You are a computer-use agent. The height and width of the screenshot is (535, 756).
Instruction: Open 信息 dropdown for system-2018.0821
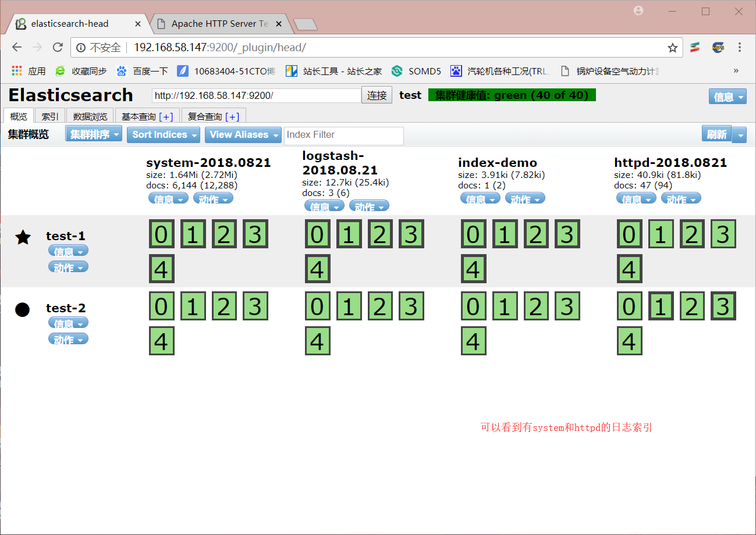(x=168, y=198)
